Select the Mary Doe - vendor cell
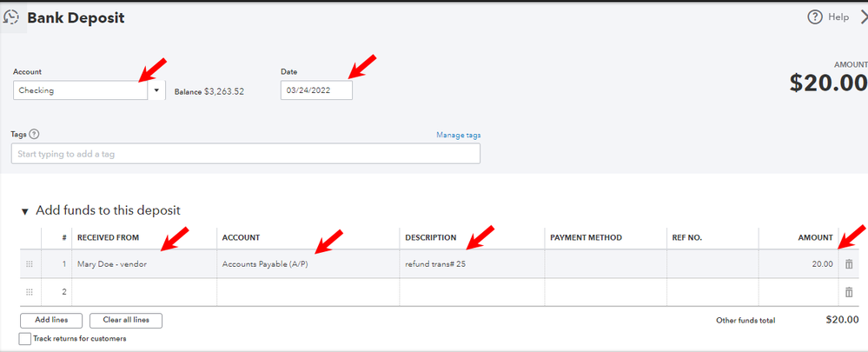The height and width of the screenshot is (352, 868). pos(144,264)
